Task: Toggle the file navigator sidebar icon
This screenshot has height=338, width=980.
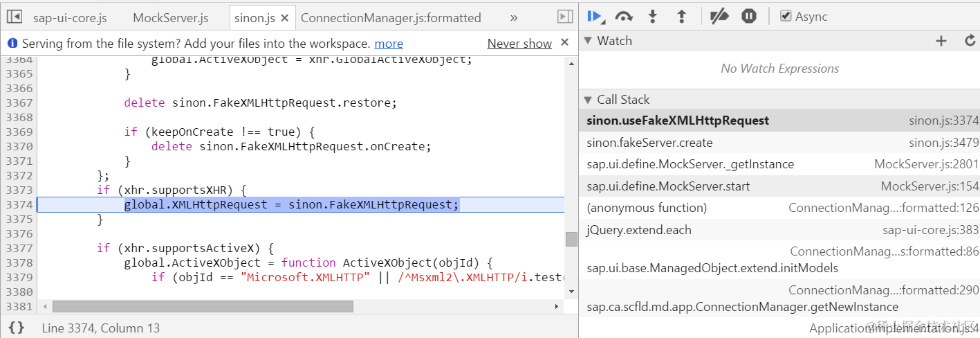Action: (x=15, y=17)
